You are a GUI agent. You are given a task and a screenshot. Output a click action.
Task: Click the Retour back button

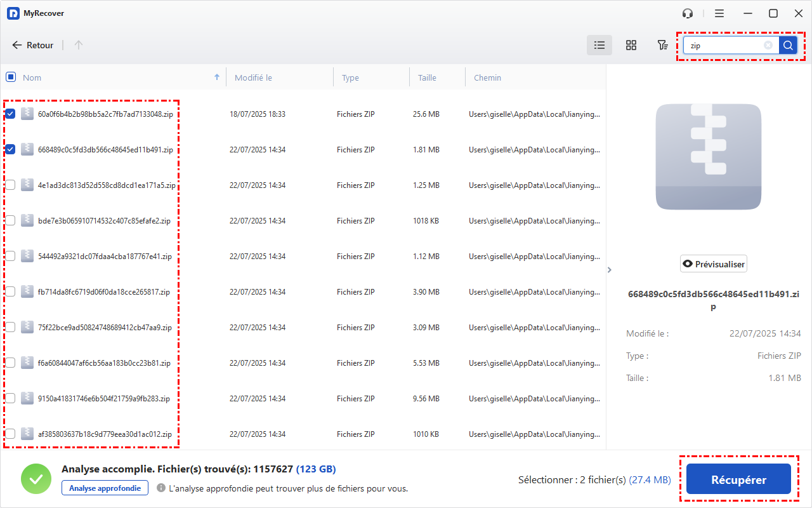[33, 45]
